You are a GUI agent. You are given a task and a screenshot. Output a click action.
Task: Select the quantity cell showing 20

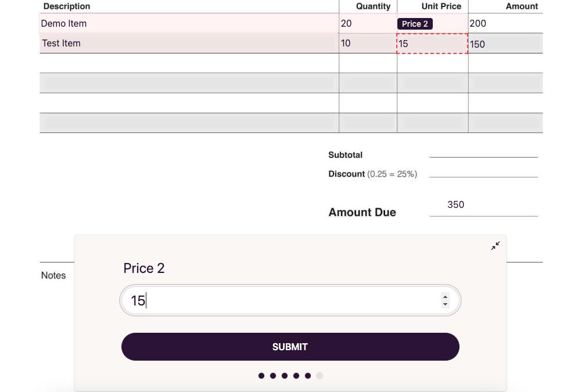(367, 24)
